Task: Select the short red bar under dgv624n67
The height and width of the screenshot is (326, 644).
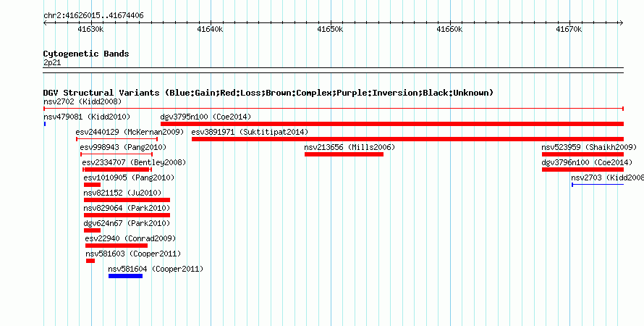Action: point(92,230)
